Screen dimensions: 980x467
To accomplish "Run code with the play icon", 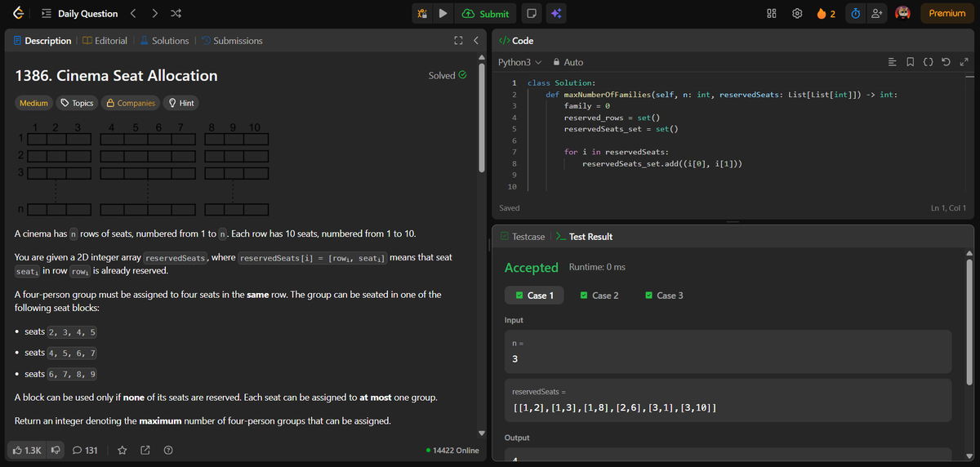I will tap(442, 14).
